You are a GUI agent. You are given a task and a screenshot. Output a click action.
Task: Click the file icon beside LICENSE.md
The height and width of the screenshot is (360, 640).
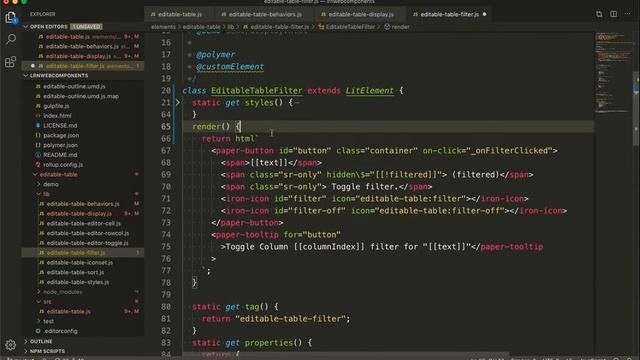click(38, 126)
